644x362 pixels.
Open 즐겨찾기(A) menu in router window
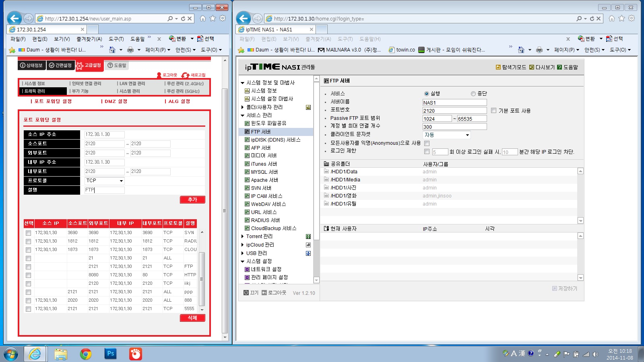pos(89,39)
